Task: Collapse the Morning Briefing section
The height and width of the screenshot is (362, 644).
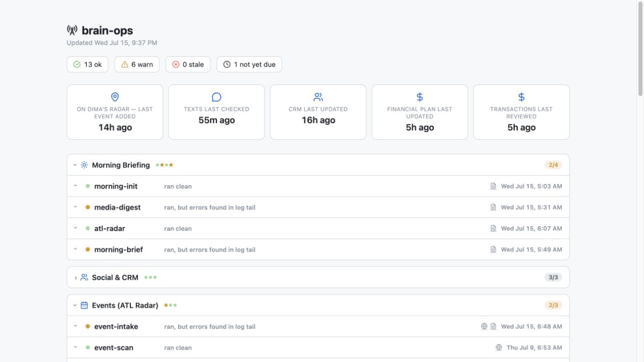Action: tap(75, 165)
